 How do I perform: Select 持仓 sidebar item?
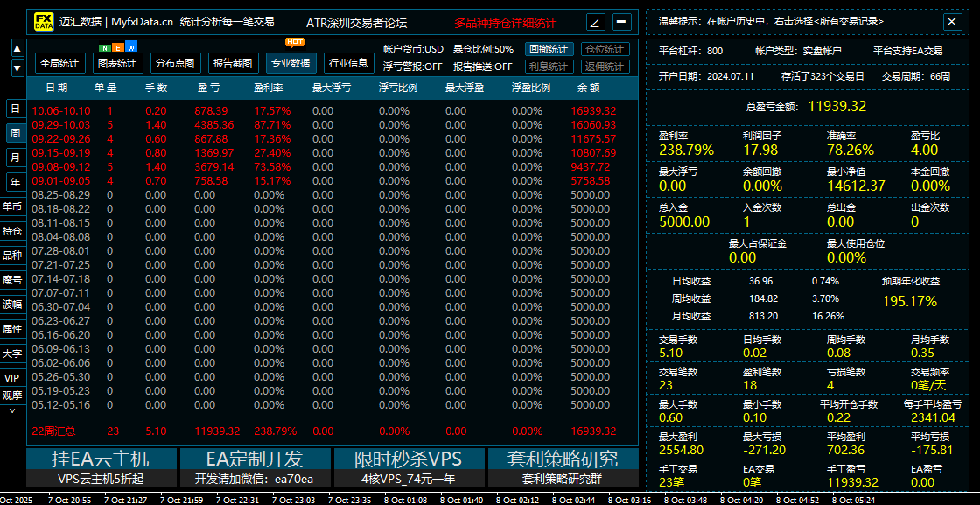point(12,231)
